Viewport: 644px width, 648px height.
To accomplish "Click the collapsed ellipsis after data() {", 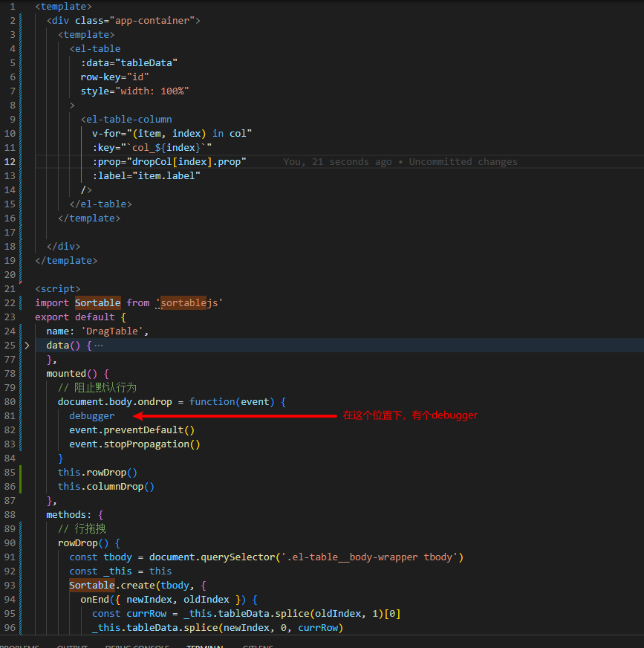I will (x=99, y=346).
